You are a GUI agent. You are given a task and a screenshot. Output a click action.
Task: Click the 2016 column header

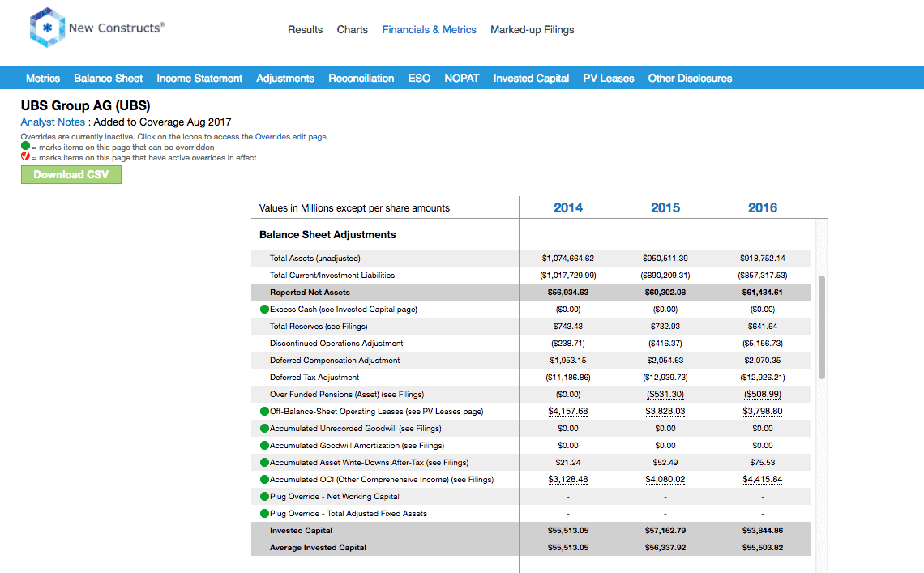coord(763,207)
